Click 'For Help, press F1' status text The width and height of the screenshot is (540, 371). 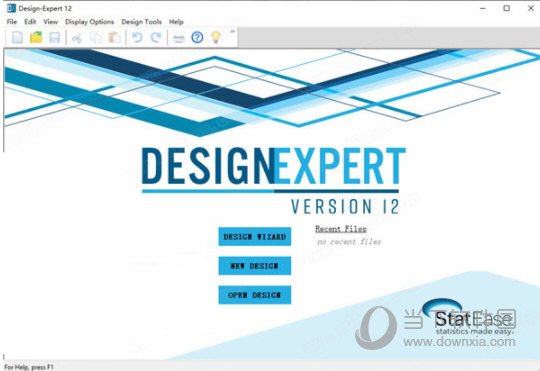click(x=29, y=367)
